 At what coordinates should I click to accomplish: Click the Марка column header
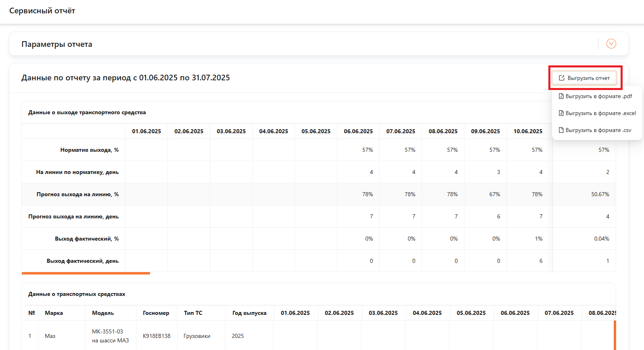tap(54, 313)
